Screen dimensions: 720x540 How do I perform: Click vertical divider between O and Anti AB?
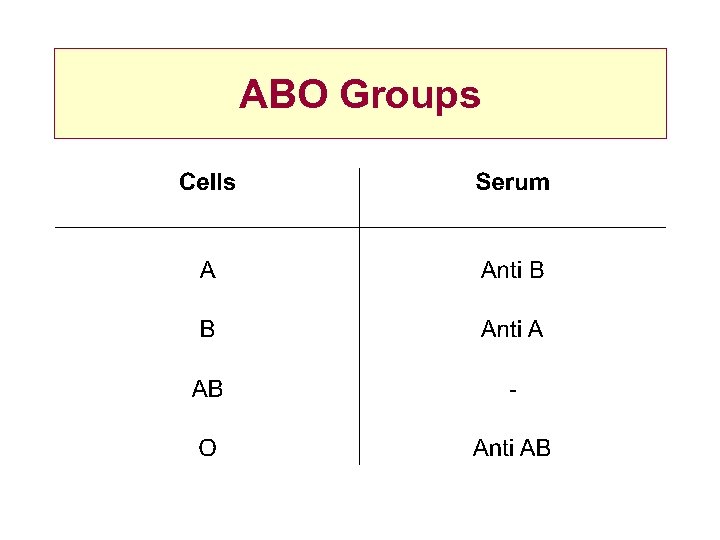pyautogui.click(x=359, y=448)
